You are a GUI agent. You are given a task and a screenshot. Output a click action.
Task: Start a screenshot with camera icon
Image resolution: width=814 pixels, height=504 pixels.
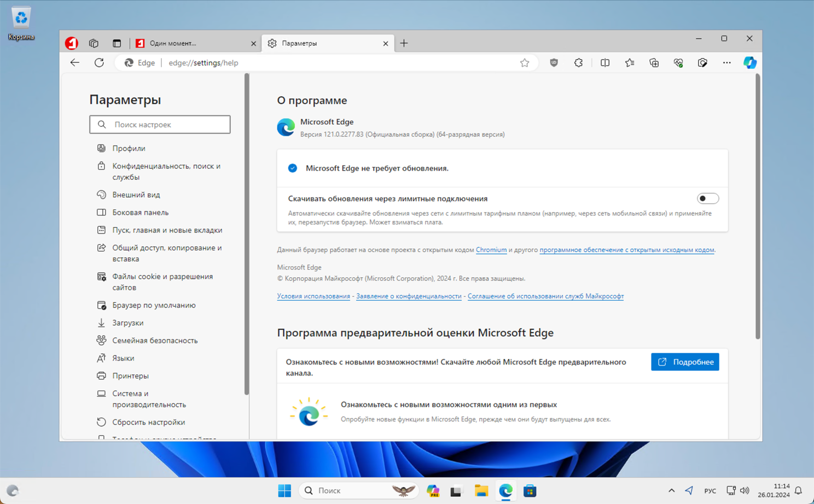(702, 63)
